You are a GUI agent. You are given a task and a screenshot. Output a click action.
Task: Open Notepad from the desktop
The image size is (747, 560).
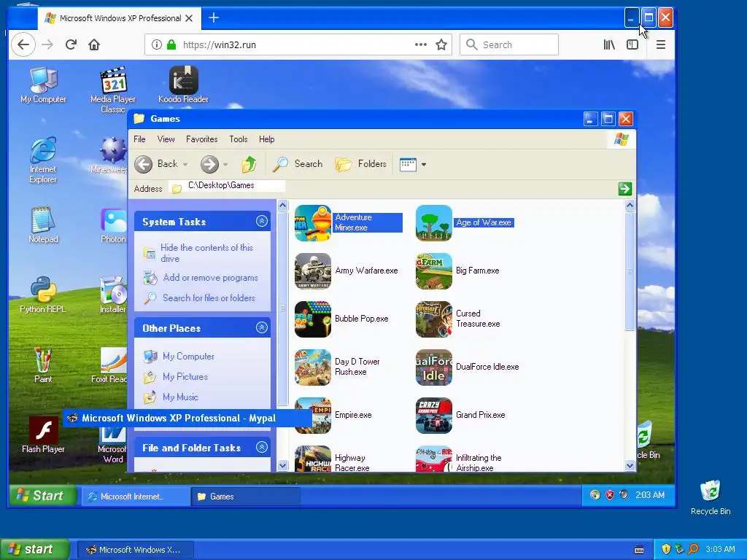[43, 225]
